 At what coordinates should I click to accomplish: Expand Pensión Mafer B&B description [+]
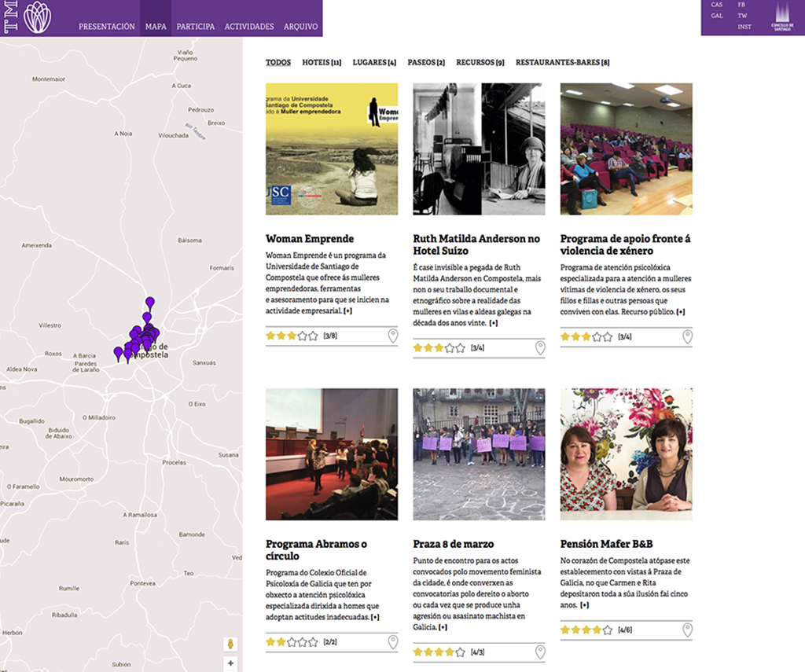pyautogui.click(x=584, y=606)
